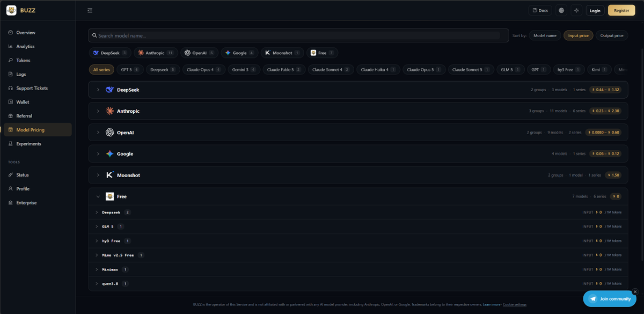
Task: Click the BUZZ logo icon
Action: point(11,10)
